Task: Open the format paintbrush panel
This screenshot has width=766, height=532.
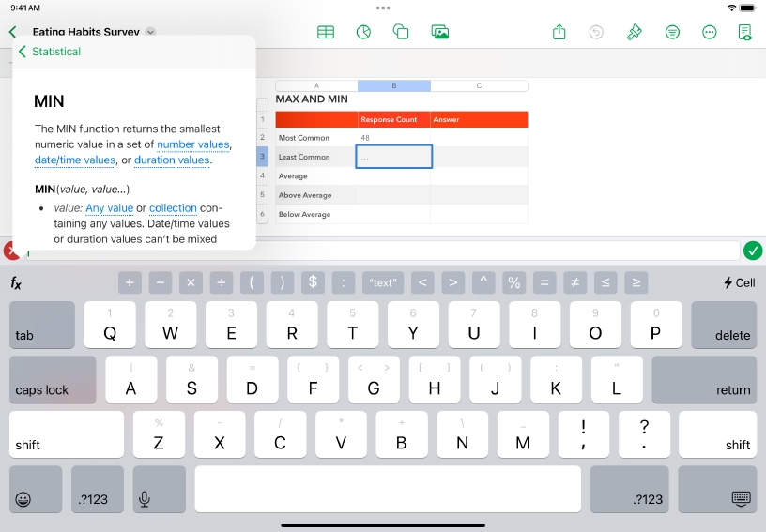Action: click(x=635, y=32)
